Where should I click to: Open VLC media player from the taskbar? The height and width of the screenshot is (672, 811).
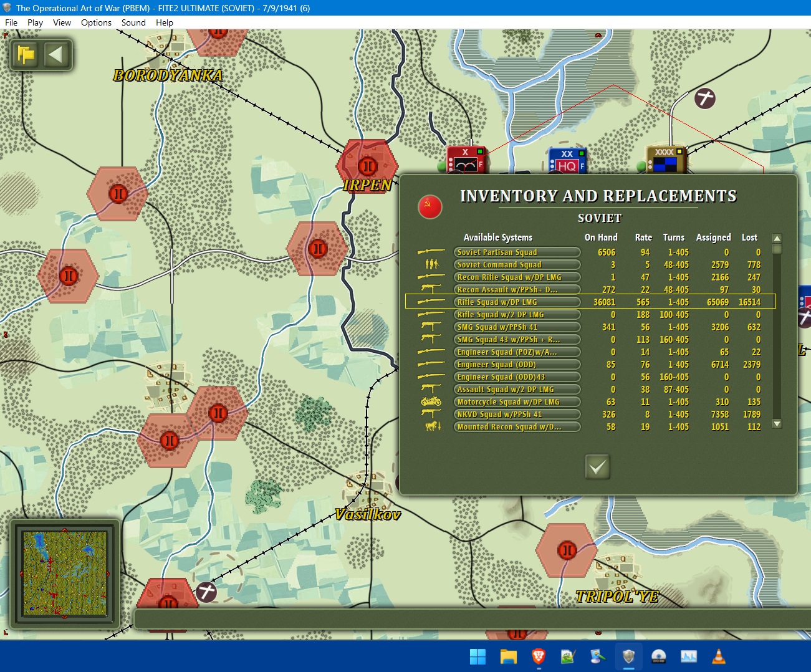[719, 656]
